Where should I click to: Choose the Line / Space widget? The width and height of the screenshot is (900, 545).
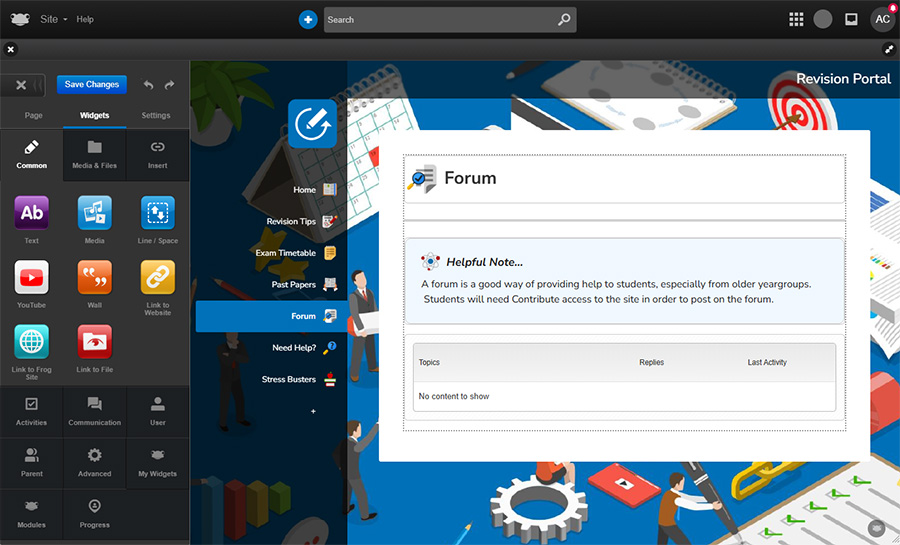coord(157,213)
